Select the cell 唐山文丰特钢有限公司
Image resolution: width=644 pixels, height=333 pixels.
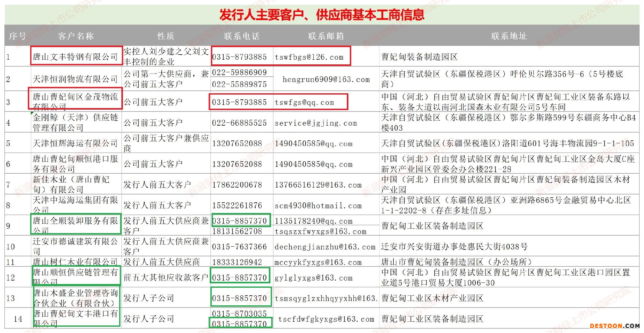(75, 57)
